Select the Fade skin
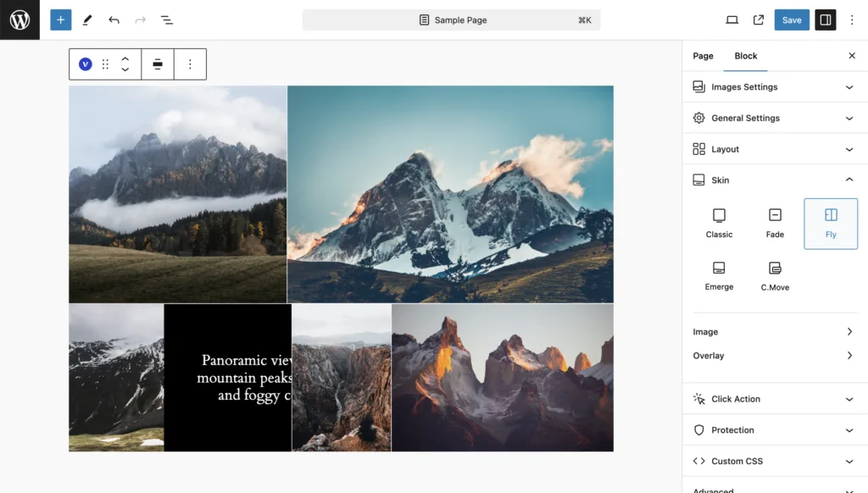Viewport: 868px width, 493px height. 775,224
